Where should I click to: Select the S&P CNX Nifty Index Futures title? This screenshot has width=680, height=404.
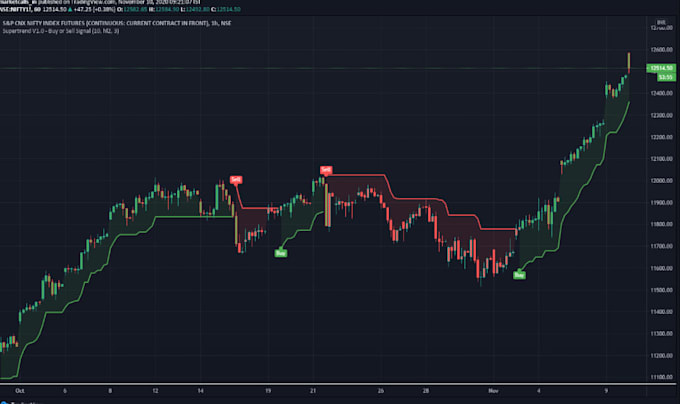(x=117, y=23)
